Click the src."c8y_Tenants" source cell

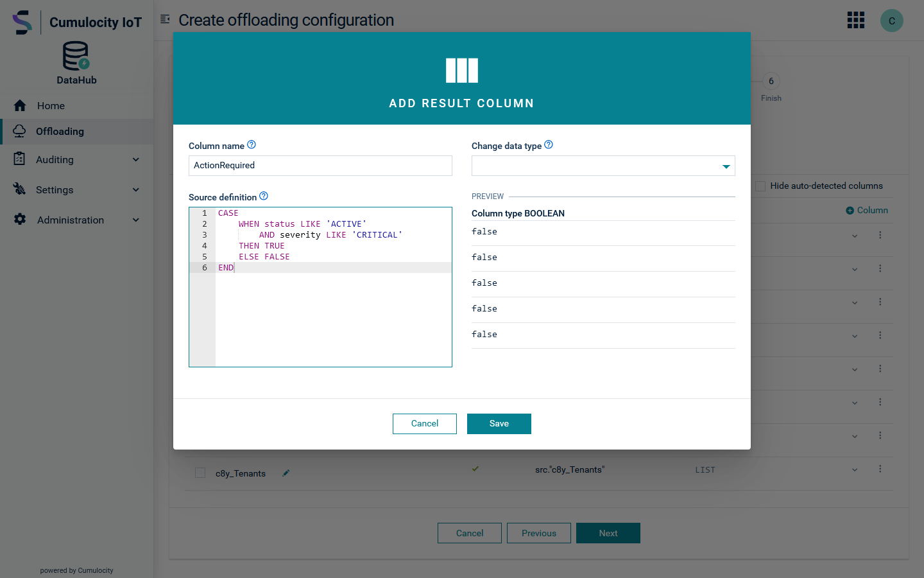tap(570, 469)
